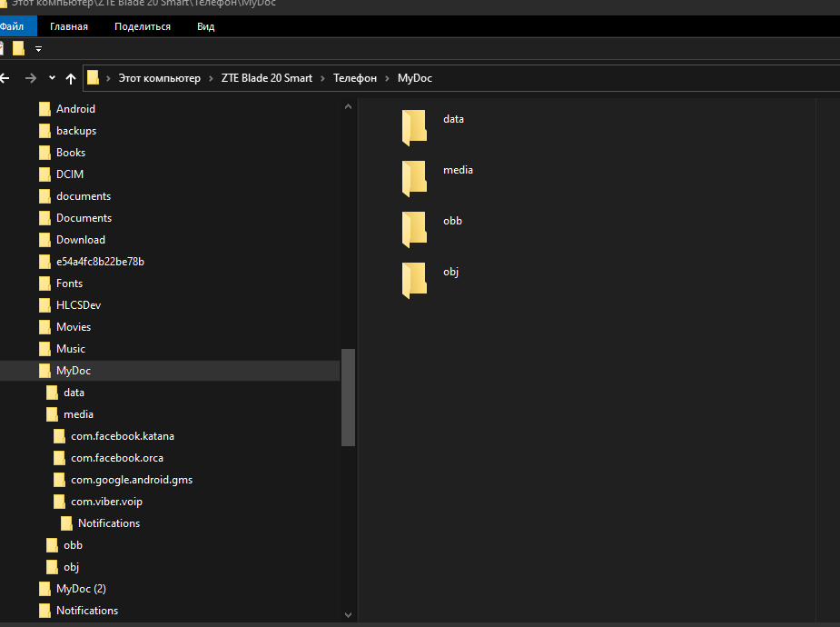This screenshot has width=840, height=627.
Task: Switch to the Вид ribbon tab
Action: [205, 26]
